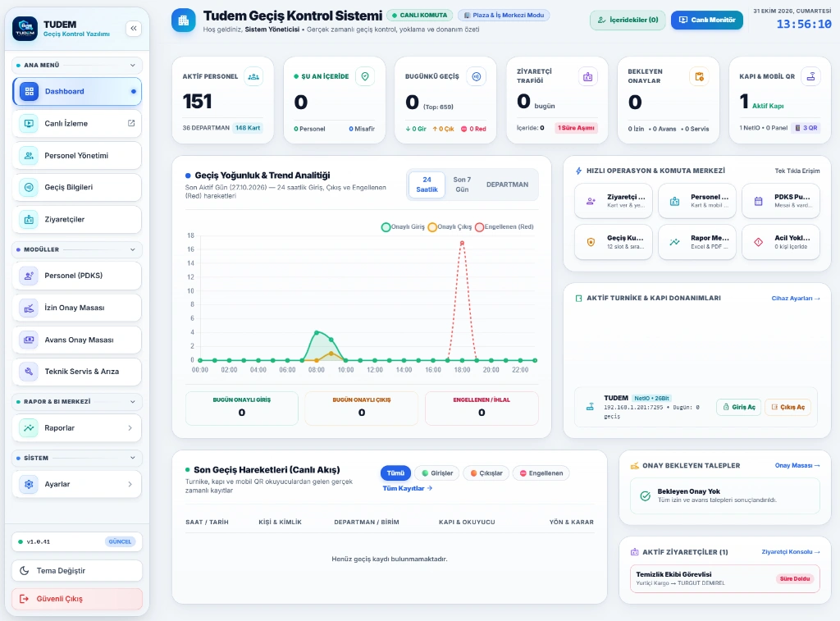Switch to the 24 Saatlik chart tab

(x=427, y=185)
